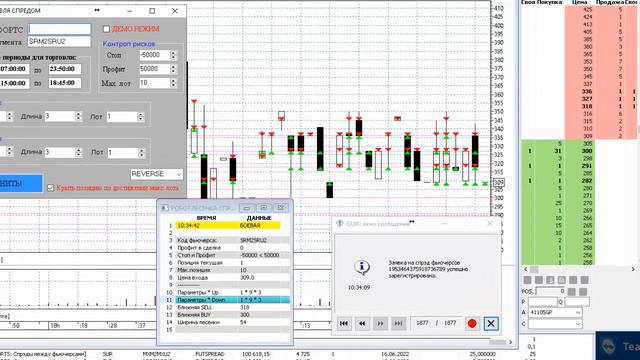The height and width of the screenshot is (360, 640).
Task: Click the instrument field SRM2SRU2
Action: coord(59,41)
